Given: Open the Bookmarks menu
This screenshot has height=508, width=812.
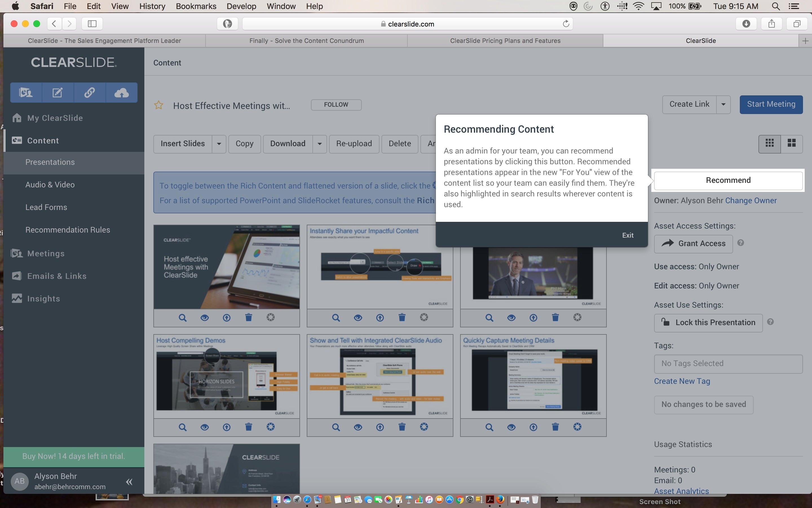Looking at the screenshot, I should 196,6.
